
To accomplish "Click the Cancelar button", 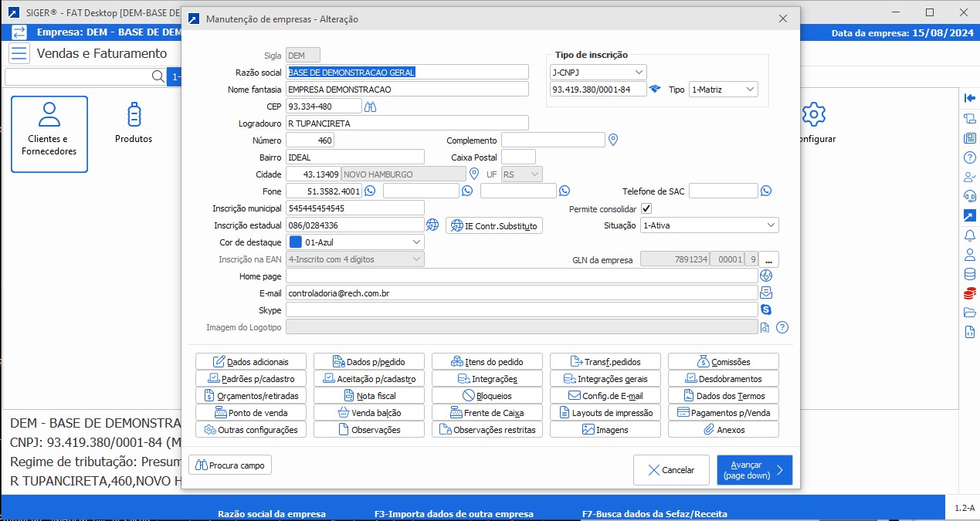I will (671, 470).
